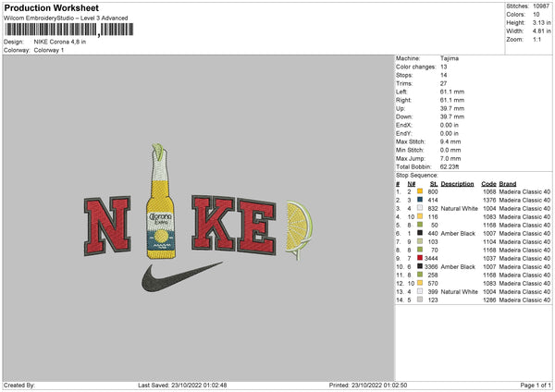The image size is (555, 392).
Task: Click the 'Colorway 1' value
Action: click(49, 50)
